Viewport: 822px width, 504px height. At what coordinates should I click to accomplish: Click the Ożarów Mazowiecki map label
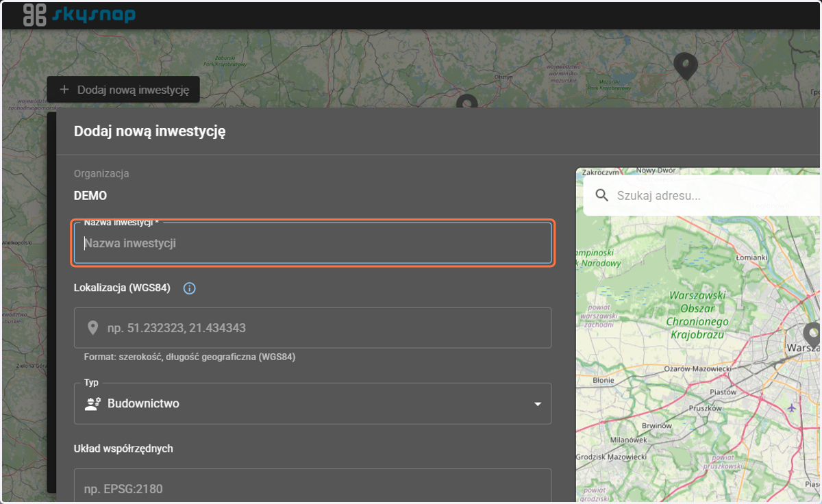coord(698,368)
